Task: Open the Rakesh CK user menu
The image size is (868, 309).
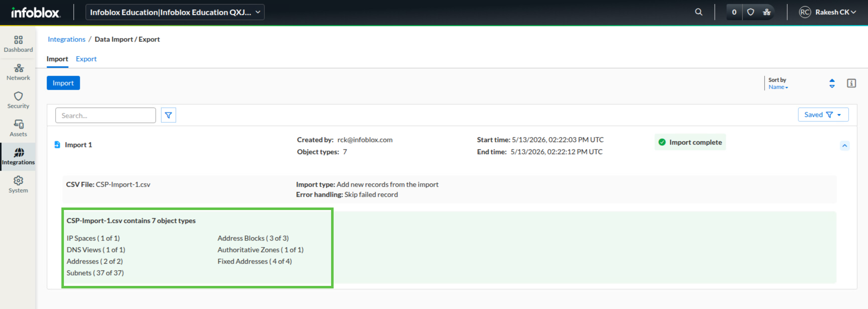Action: (x=835, y=12)
